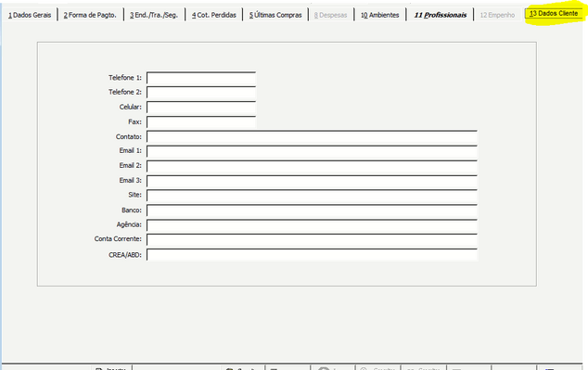This screenshot has height=370, width=588.
Task: Open the 1 Dados Gerais tab
Action: (x=30, y=15)
